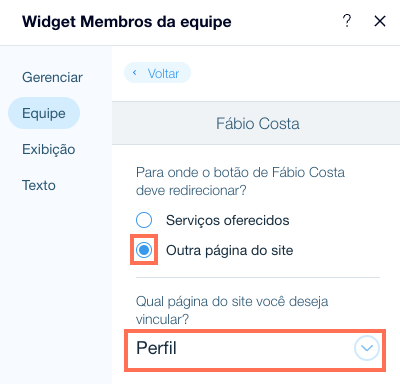Click the circled chevron icon next to Perfil
This screenshot has height=384, width=400.
coord(367,348)
